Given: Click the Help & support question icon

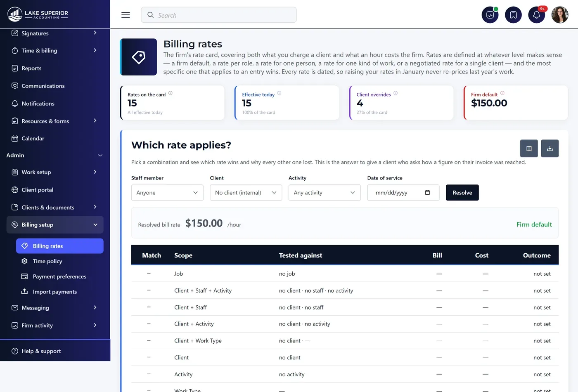Looking at the screenshot, I should tap(15, 351).
